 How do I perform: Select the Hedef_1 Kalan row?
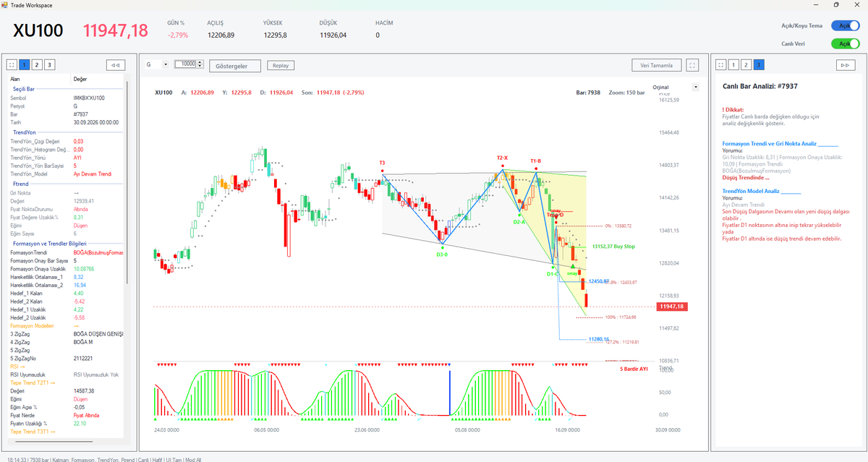coord(66,293)
